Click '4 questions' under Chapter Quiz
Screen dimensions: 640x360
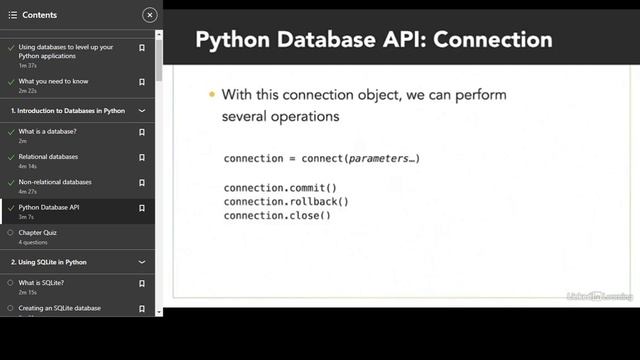33,242
